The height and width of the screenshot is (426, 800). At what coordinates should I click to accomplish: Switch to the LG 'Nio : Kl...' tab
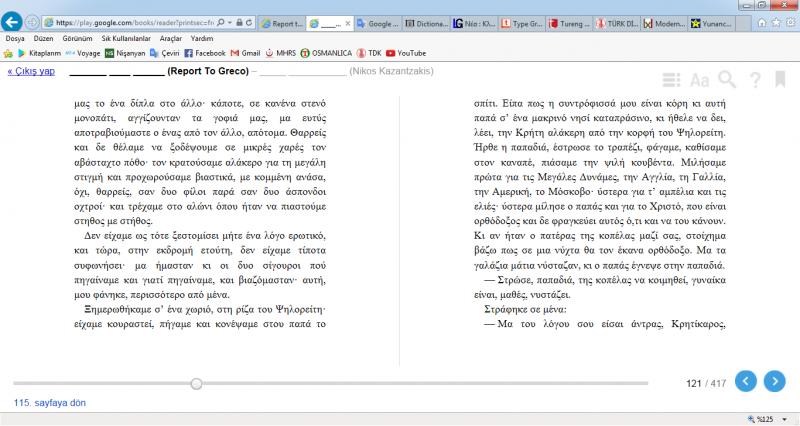[474, 23]
